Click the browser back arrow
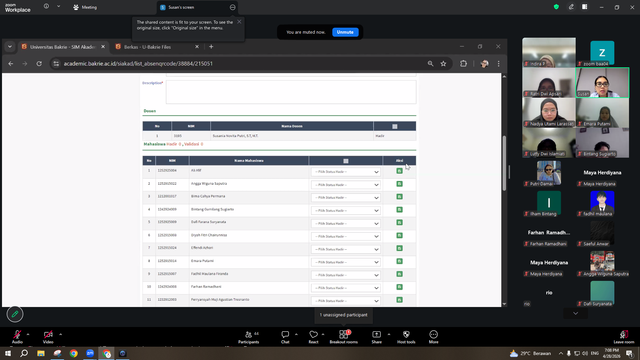The width and height of the screenshot is (640, 360). coord(11,64)
